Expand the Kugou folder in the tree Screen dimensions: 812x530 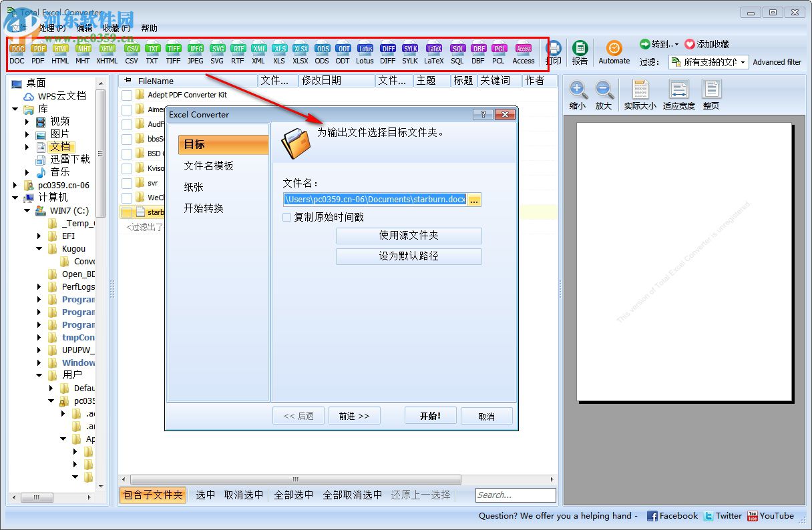coord(39,248)
